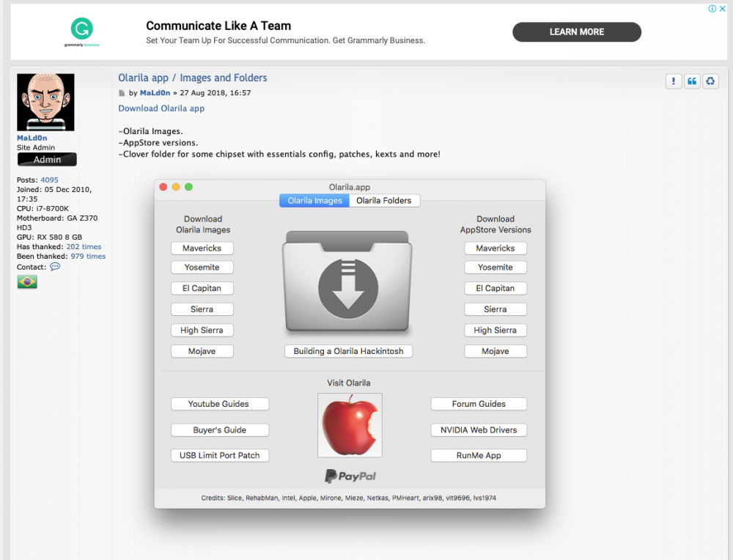Click the thanks recycle icon
Screen dimensions: 733x560
710,81
